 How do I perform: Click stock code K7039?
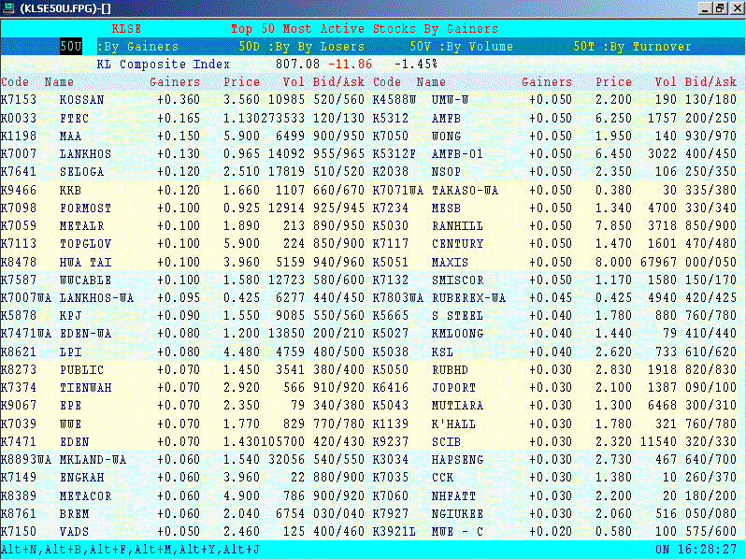pos(19,424)
